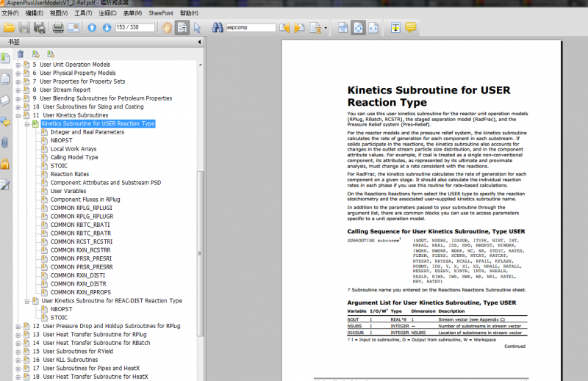Open the 注释(C) menu
The height and width of the screenshot is (381, 588).
(x=107, y=13)
